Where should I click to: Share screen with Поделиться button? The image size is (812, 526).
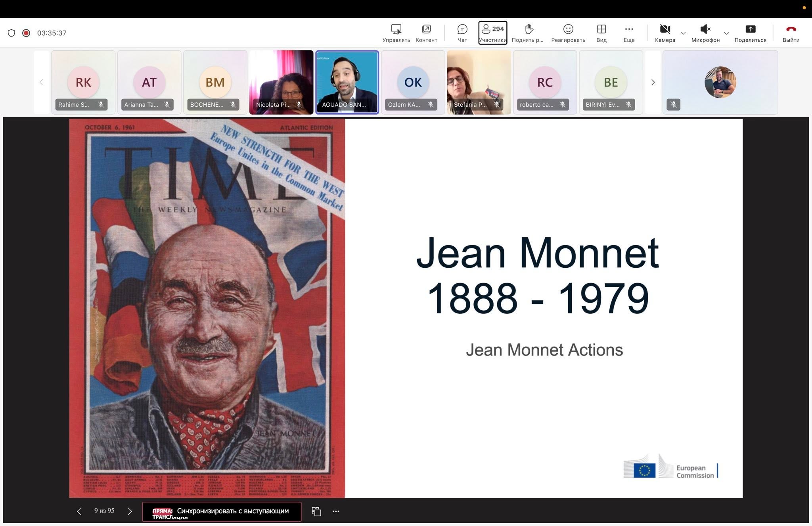[x=750, y=33]
